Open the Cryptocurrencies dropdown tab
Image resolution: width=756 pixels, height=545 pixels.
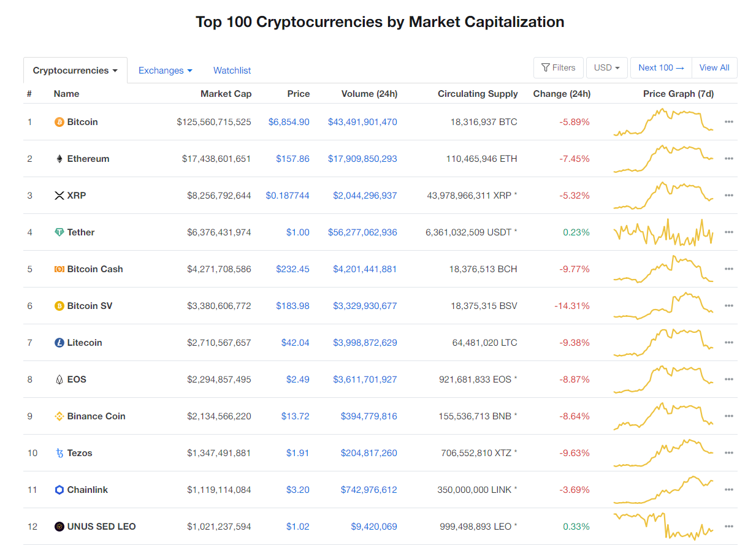coord(75,71)
